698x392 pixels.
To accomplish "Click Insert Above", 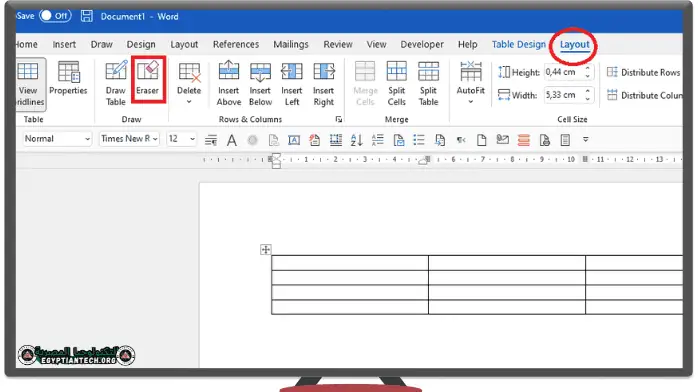I will [x=229, y=83].
